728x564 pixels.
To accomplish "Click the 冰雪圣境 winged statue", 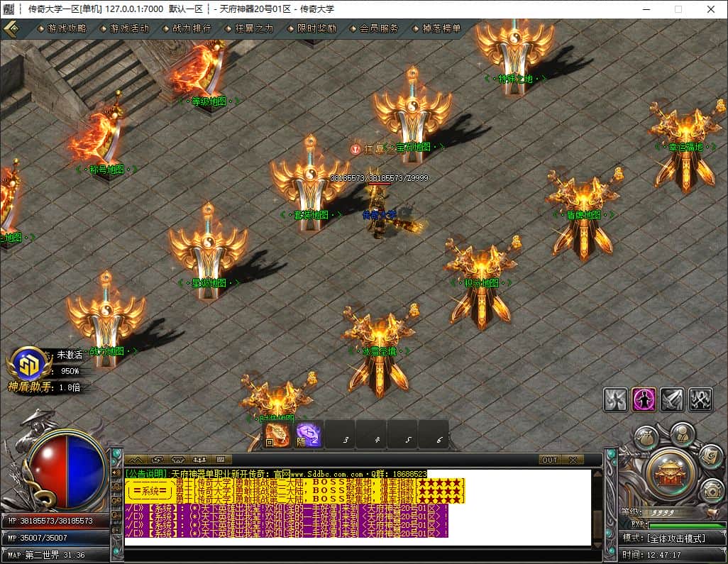I will pos(379,350).
